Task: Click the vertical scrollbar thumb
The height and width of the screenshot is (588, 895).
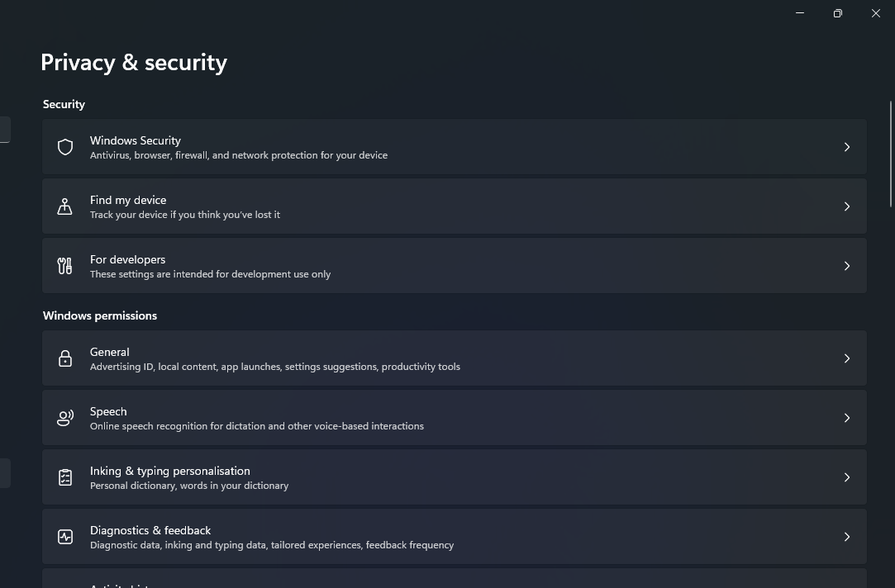Action: [x=890, y=154]
